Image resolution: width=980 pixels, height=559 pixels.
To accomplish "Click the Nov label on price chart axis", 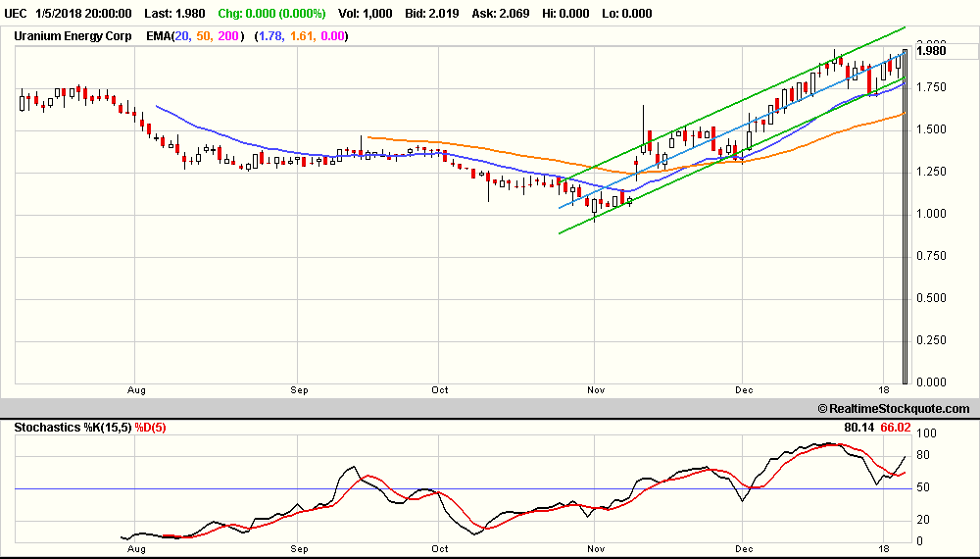I will pyautogui.click(x=595, y=390).
